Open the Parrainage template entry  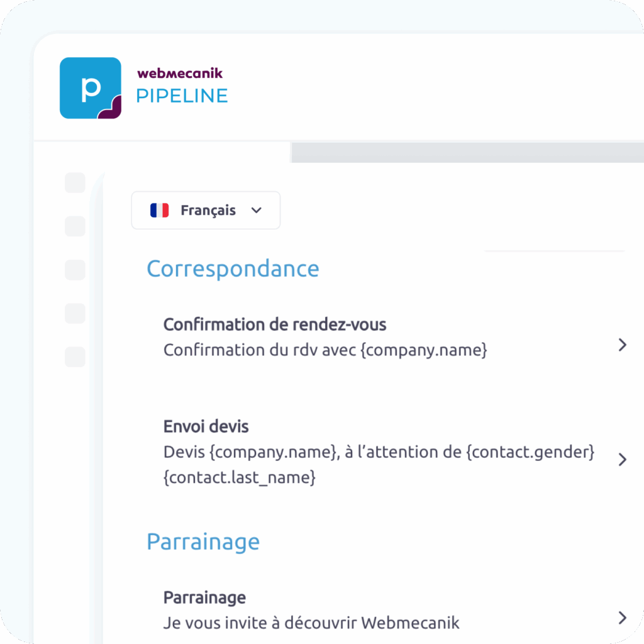[x=204, y=597]
